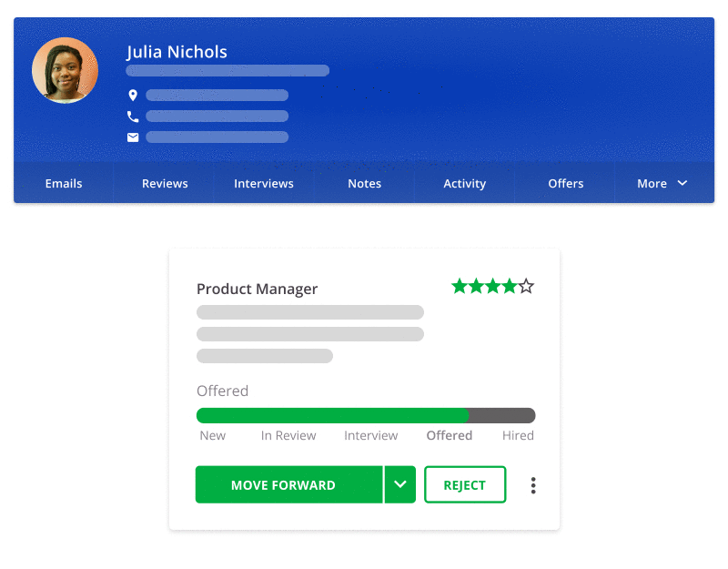Screen dimensions: 728x569
Task: Expand the More menu chevron
Action: [x=682, y=183]
